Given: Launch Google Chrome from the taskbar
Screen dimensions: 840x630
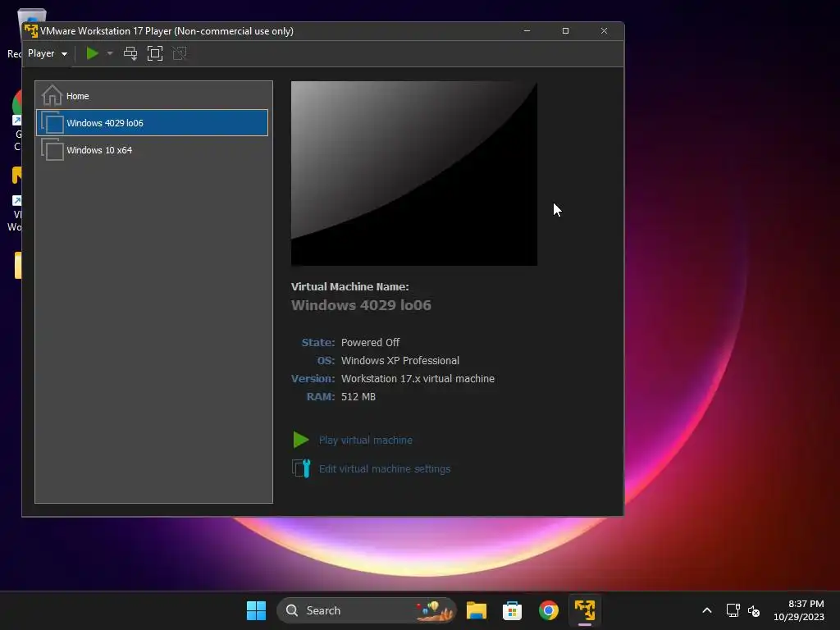Looking at the screenshot, I should tap(549, 610).
